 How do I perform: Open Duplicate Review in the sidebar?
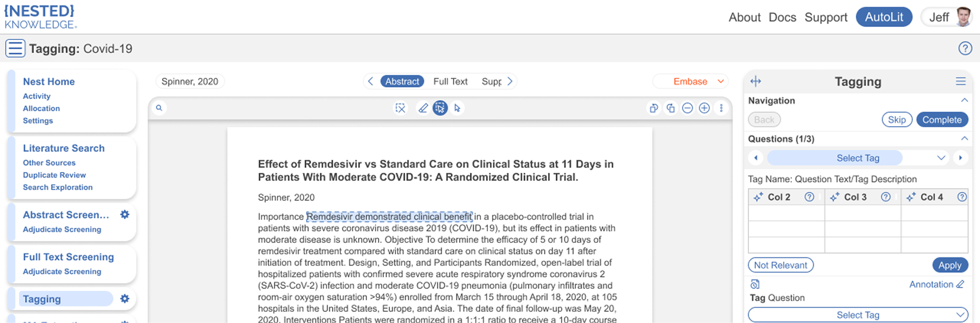[54, 175]
